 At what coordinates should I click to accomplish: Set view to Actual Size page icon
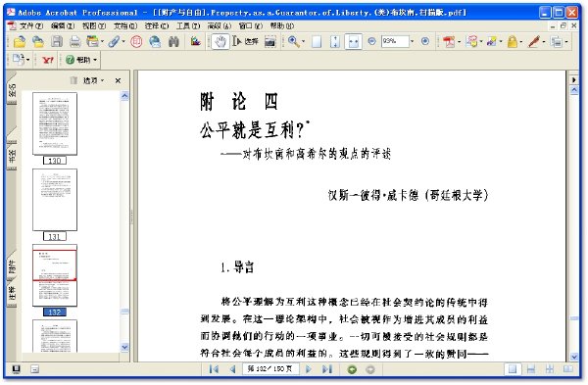point(317,41)
